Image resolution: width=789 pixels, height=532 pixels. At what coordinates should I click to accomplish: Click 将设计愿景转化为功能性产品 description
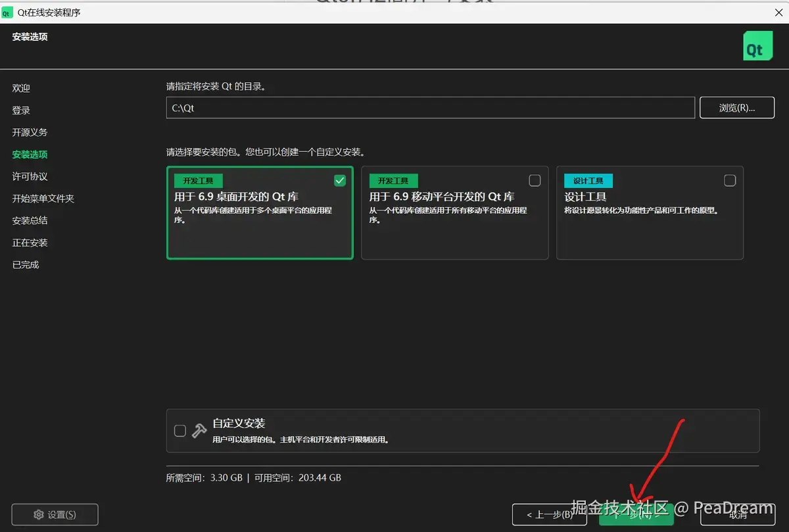(x=641, y=211)
